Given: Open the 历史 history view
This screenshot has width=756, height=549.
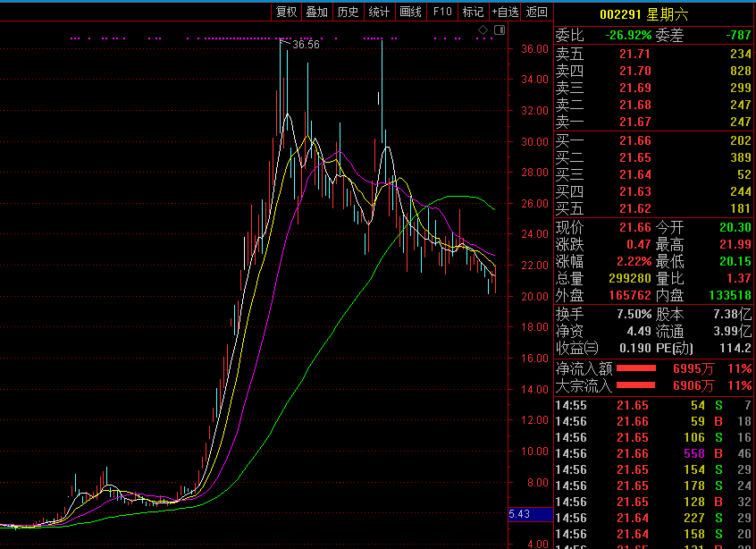Looking at the screenshot, I should pos(348,12).
